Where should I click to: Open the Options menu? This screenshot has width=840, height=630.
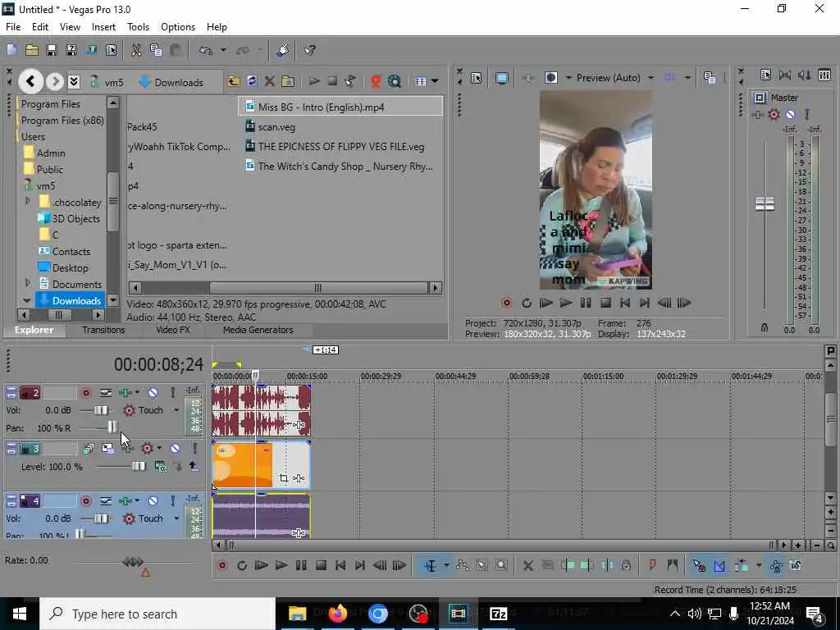[x=178, y=27]
